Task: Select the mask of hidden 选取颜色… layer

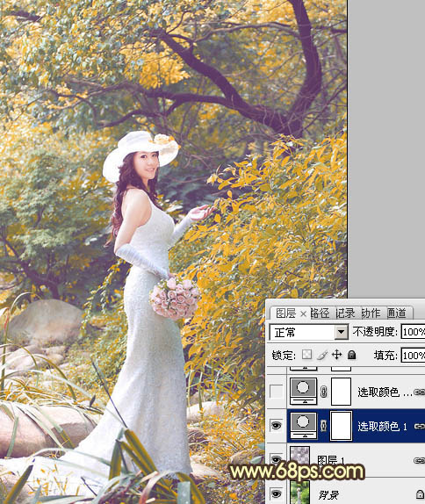Action: pos(341,392)
